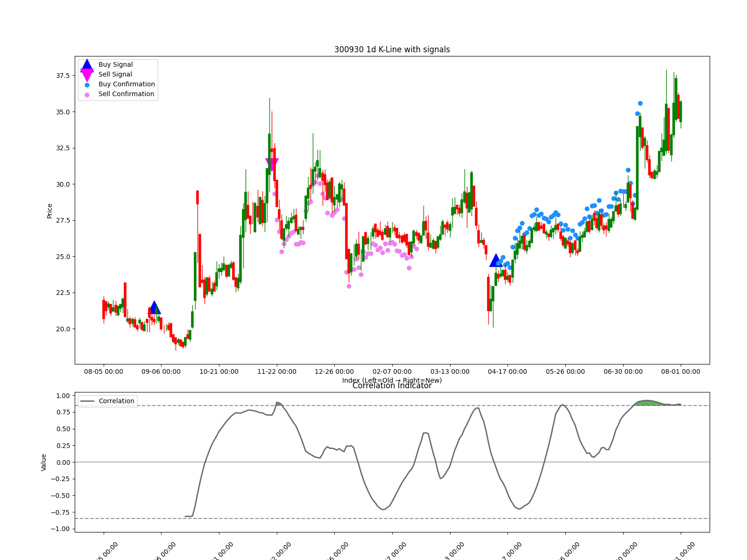Click the −1.00 correlation tick label
Viewport: 747px width, 560px height.
[60, 529]
